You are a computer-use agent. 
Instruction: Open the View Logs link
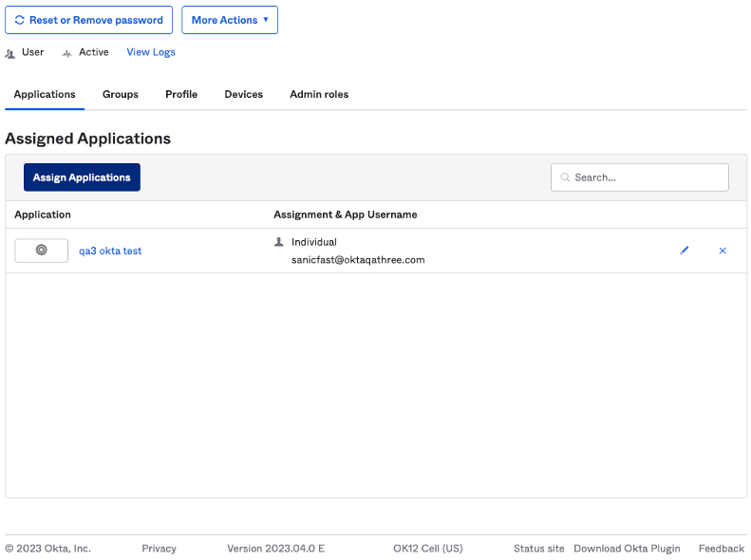point(151,52)
